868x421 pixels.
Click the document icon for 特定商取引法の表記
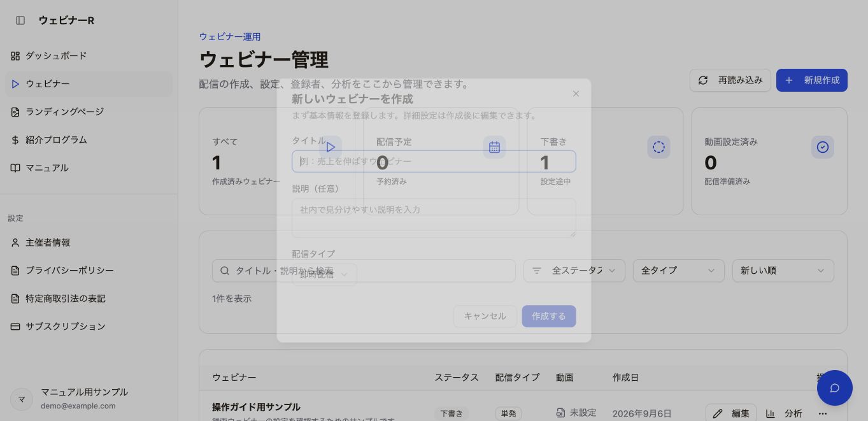(15, 299)
